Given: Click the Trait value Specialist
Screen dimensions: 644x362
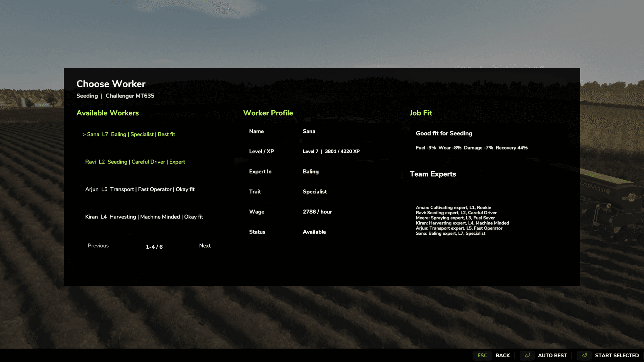Looking at the screenshot, I should (315, 192).
